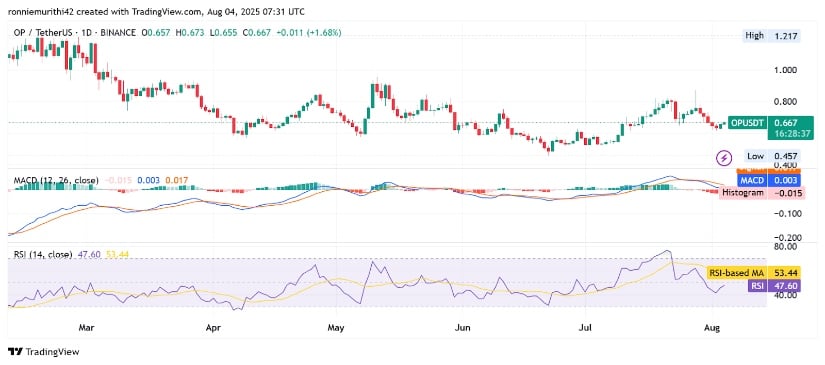Click the RSI 47.60 label
The width and height of the screenshot is (825, 365).
774,286
